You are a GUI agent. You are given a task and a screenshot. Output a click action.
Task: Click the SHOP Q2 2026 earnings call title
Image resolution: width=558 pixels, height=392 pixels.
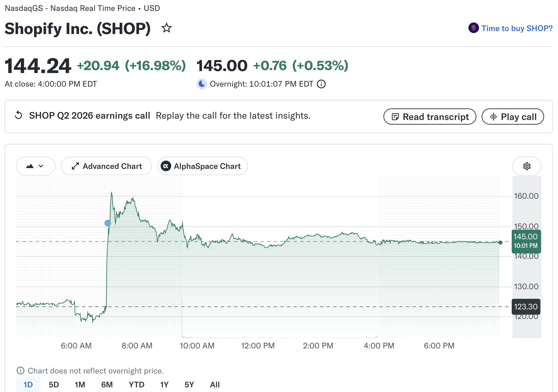tap(90, 116)
